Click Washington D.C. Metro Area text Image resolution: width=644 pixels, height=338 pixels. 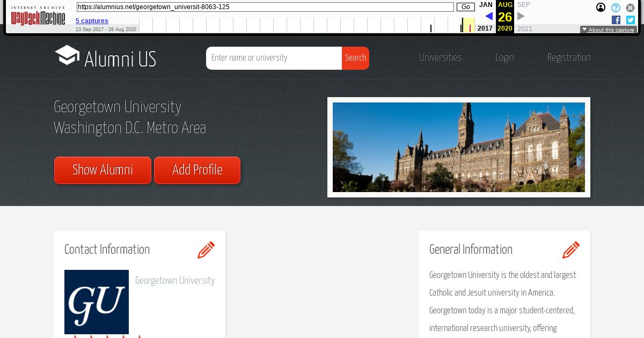pyautogui.click(x=130, y=128)
